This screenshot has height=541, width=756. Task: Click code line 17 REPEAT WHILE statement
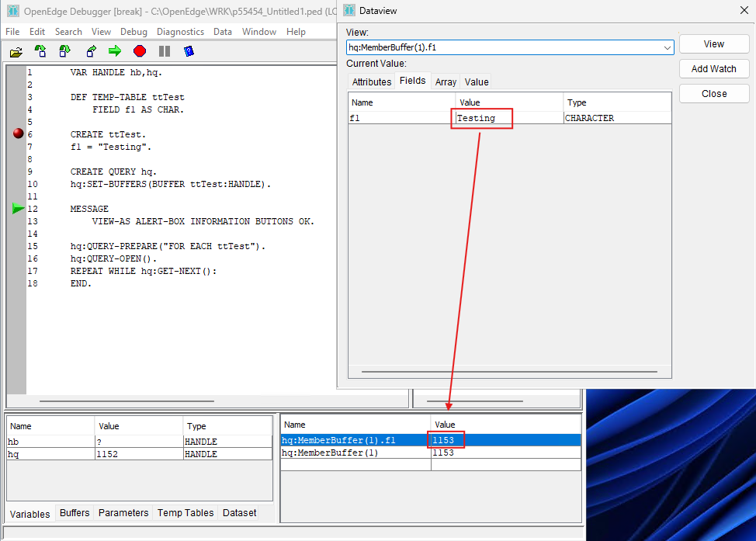coord(144,271)
